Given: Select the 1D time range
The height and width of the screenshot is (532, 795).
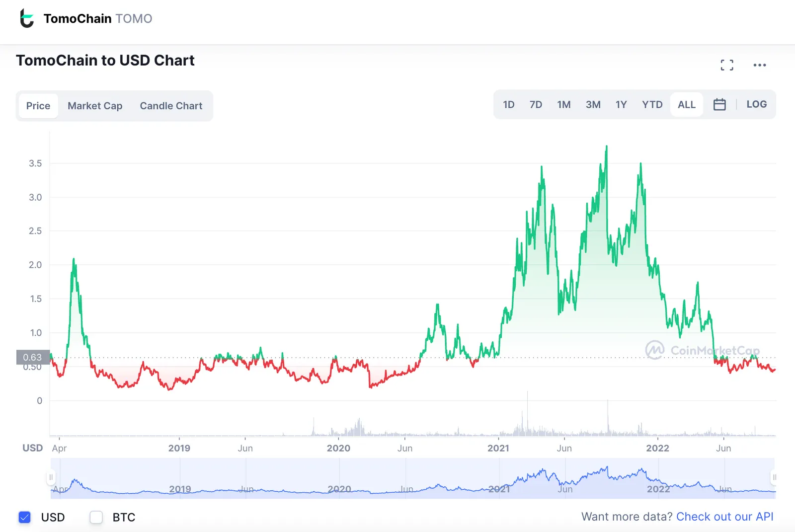Looking at the screenshot, I should [509, 104].
